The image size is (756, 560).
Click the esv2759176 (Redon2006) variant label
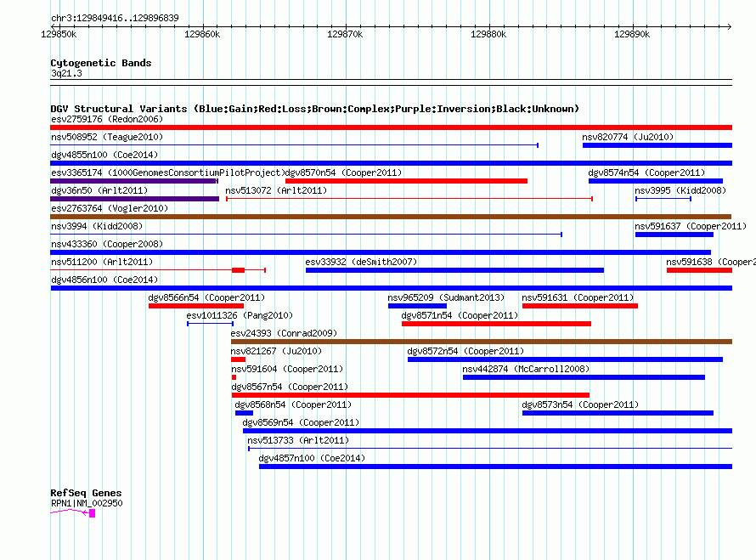(107, 119)
